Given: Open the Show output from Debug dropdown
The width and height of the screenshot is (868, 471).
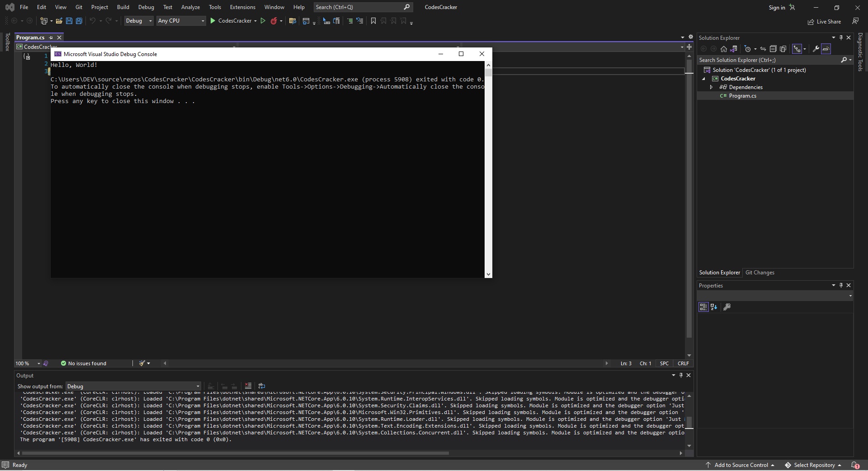Looking at the screenshot, I should 133,386.
